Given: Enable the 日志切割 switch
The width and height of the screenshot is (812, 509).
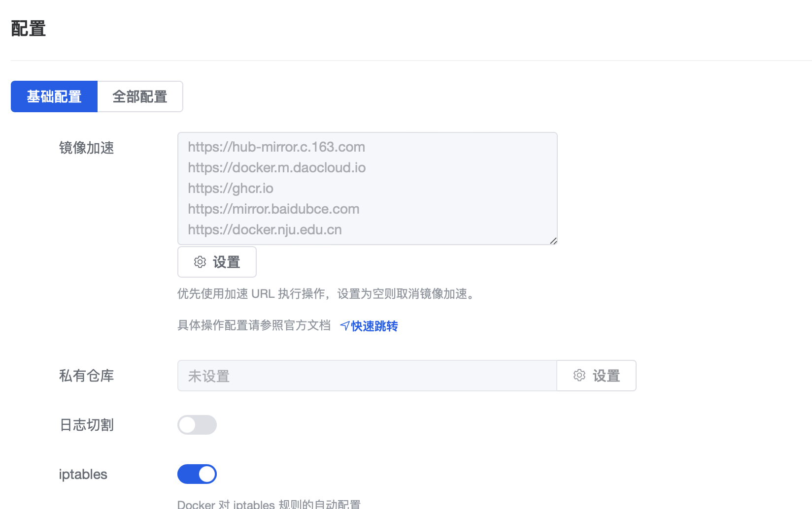Looking at the screenshot, I should 197,425.
